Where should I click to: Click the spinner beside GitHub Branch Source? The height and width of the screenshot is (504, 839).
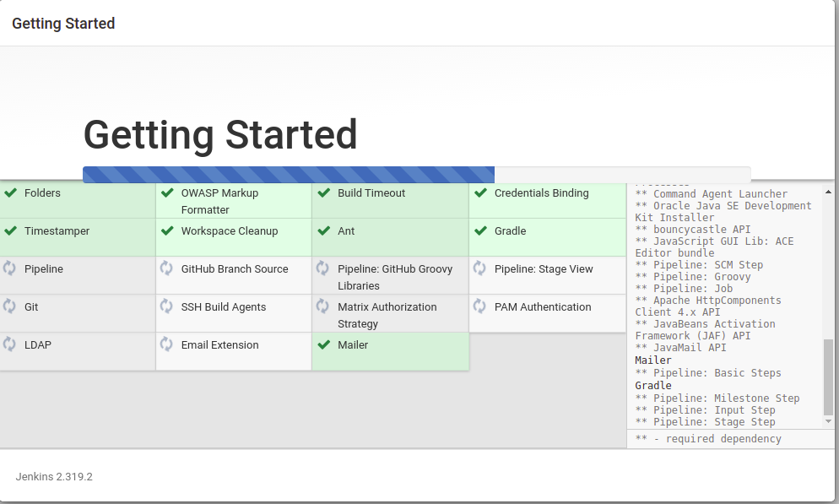167,268
